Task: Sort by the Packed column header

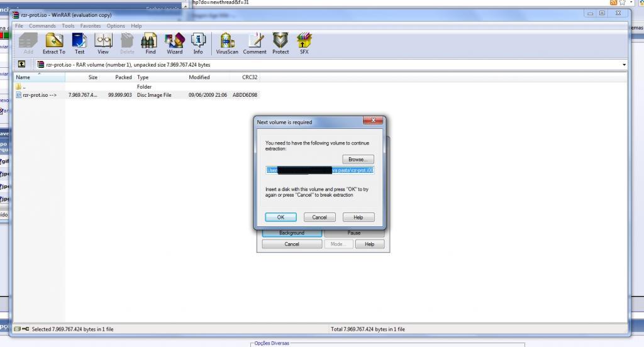Action: click(116, 77)
